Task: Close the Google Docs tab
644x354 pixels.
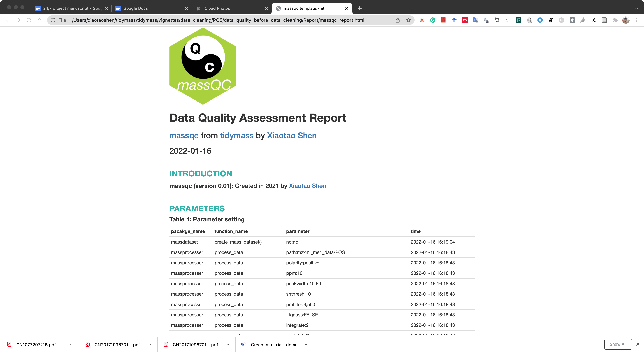Action: (186, 8)
